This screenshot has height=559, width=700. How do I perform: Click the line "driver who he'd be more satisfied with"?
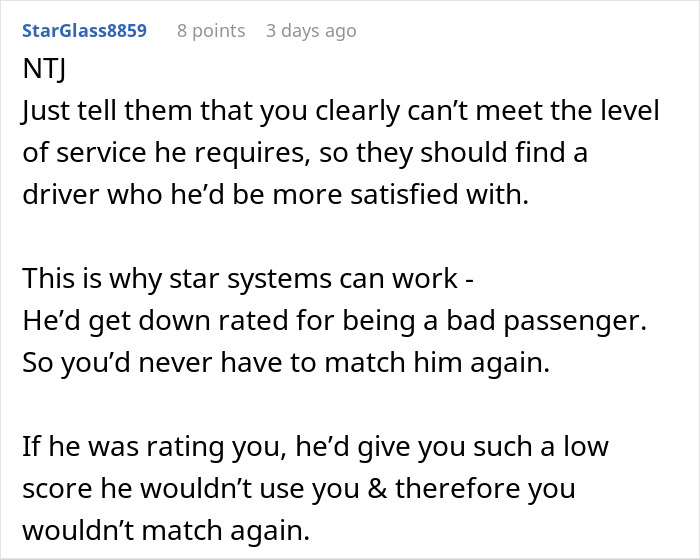click(x=274, y=196)
